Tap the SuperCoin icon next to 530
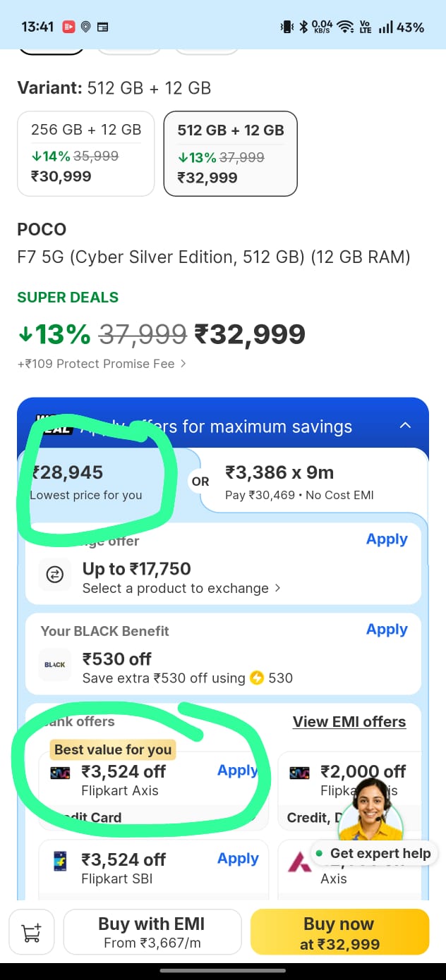The height and width of the screenshot is (980, 446). (x=257, y=678)
